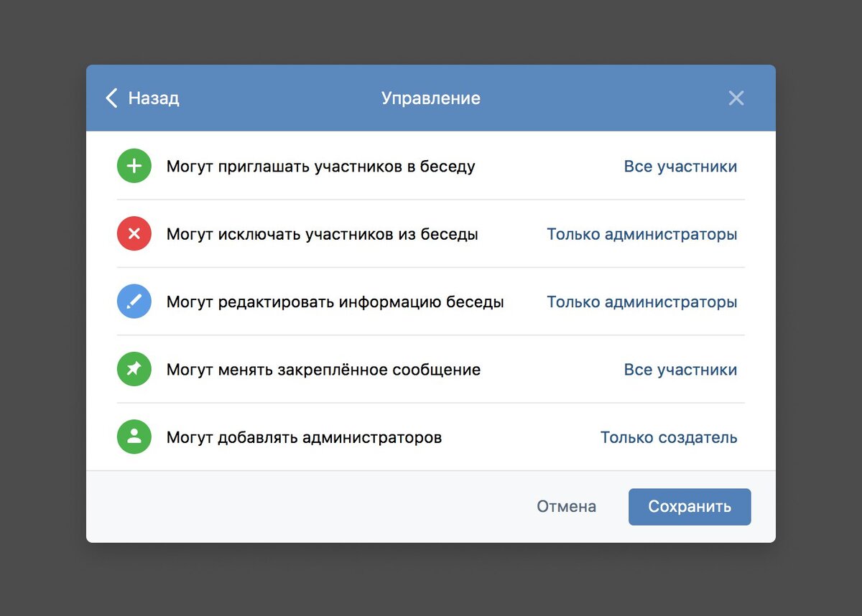Image resolution: width=862 pixels, height=616 pixels.
Task: Click text Могут менять закреплённое сообщение
Action: [x=324, y=370]
